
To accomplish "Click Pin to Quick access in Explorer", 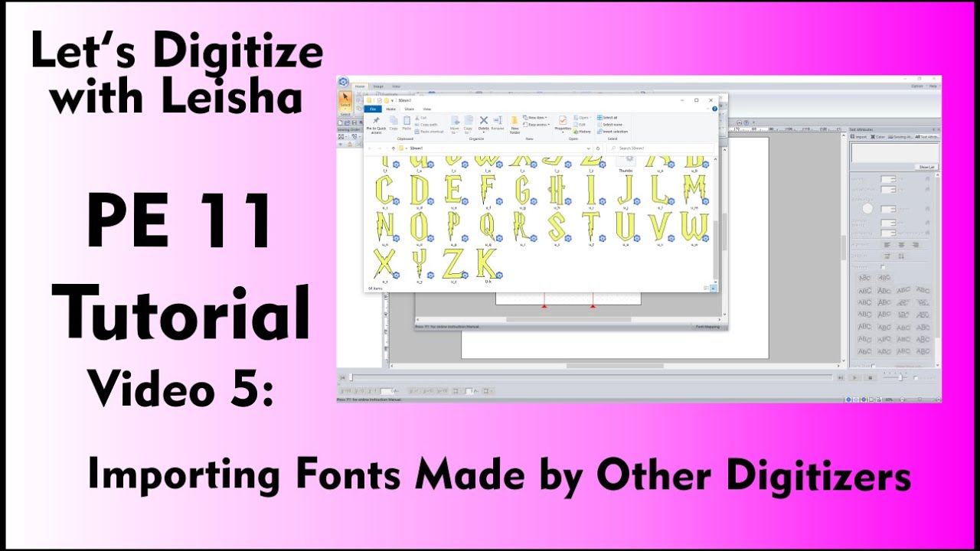I will (376, 124).
